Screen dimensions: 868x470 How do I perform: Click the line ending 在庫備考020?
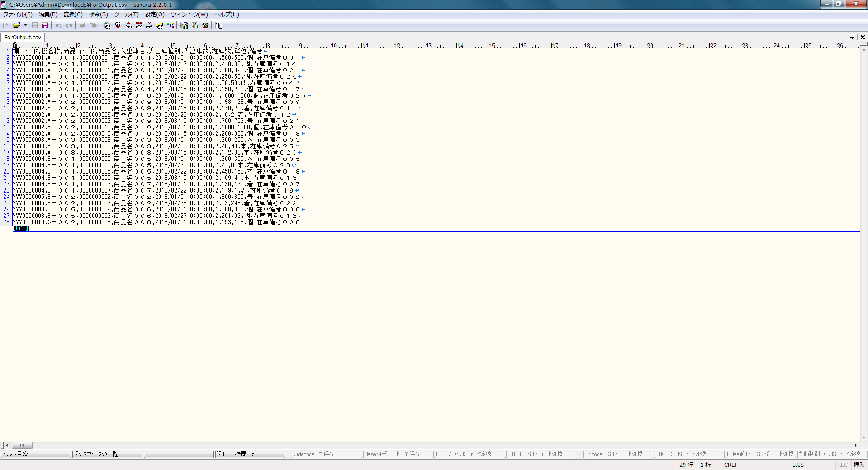pyautogui.click(x=158, y=152)
